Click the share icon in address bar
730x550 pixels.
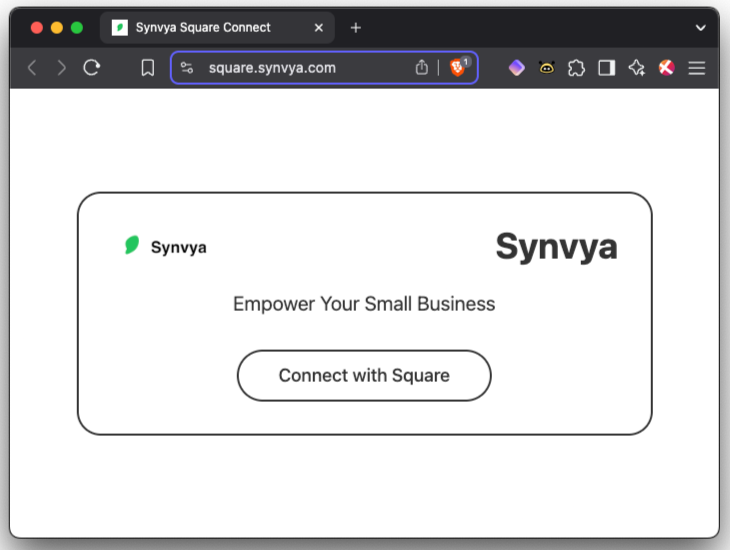(421, 68)
